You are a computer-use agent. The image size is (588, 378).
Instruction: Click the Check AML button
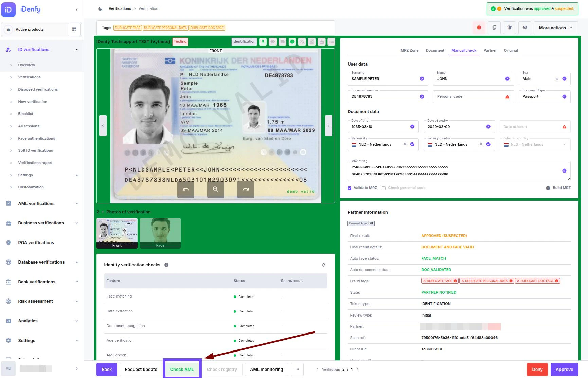[x=182, y=370]
